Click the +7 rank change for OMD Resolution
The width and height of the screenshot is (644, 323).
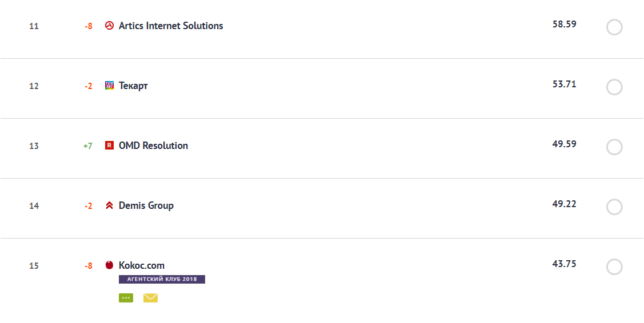point(87,146)
